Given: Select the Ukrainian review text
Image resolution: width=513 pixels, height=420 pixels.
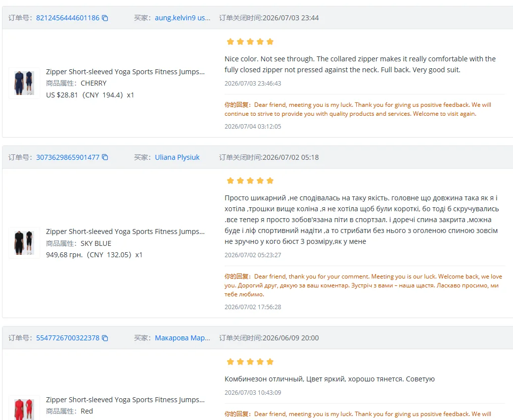Looking at the screenshot, I should (x=362, y=220).
